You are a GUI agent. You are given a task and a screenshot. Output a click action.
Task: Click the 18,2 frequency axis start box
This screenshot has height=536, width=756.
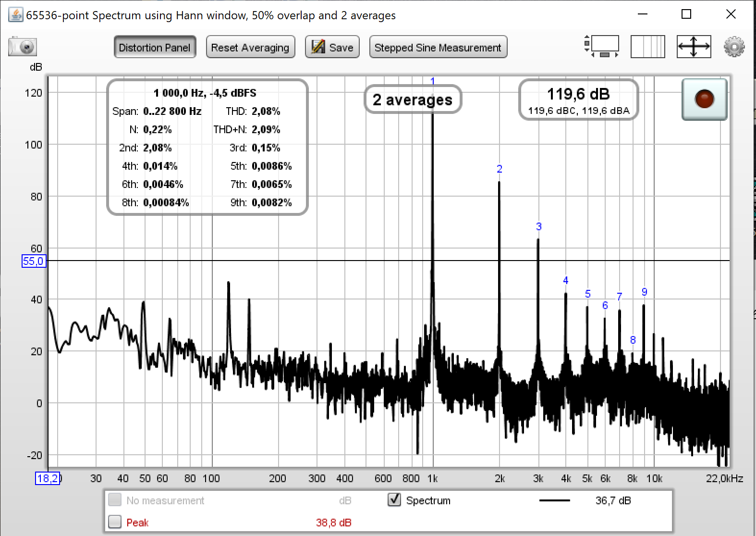tap(48, 478)
